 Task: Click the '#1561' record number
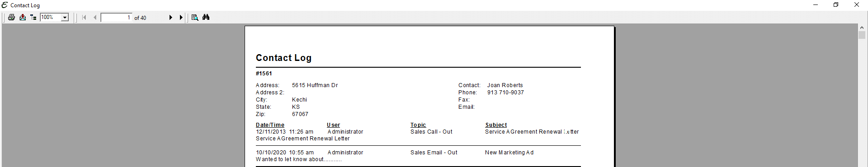(264, 74)
